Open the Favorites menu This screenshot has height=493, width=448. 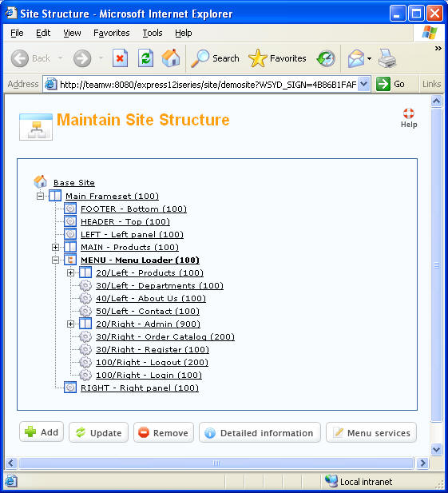tap(112, 33)
